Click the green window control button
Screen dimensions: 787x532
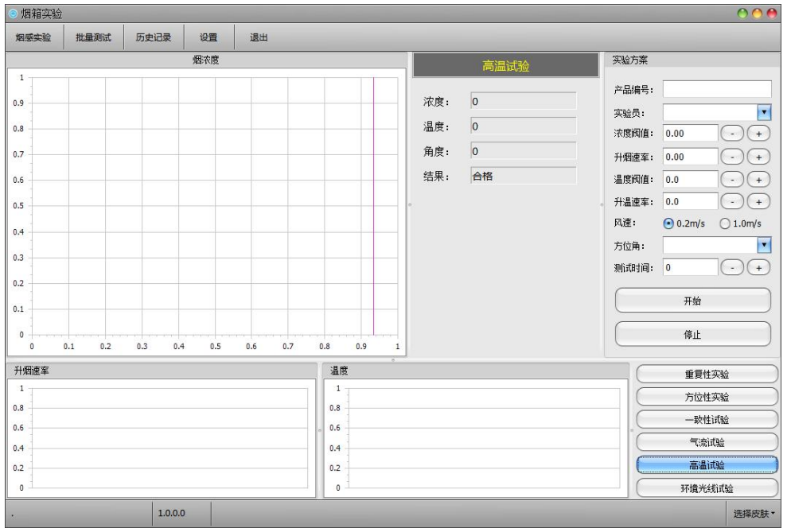click(x=744, y=14)
